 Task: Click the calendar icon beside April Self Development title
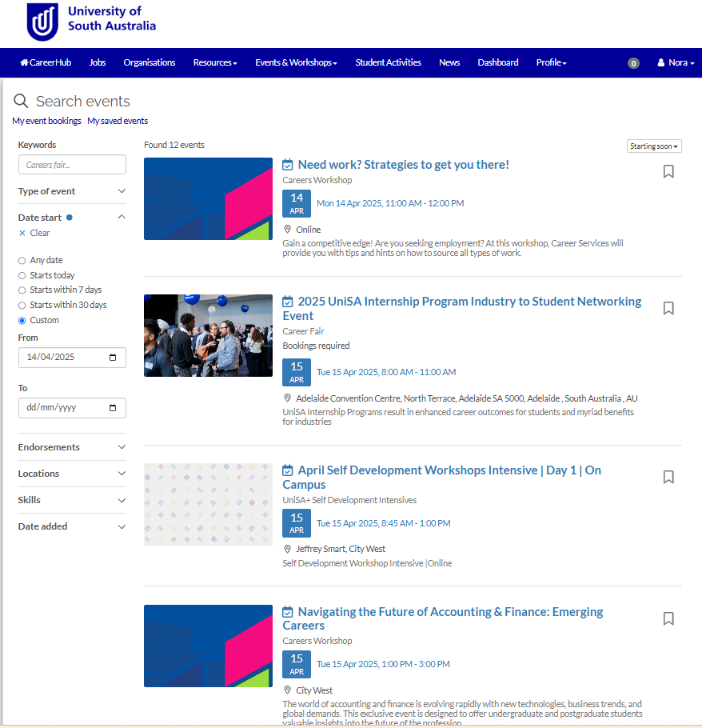pyautogui.click(x=288, y=470)
